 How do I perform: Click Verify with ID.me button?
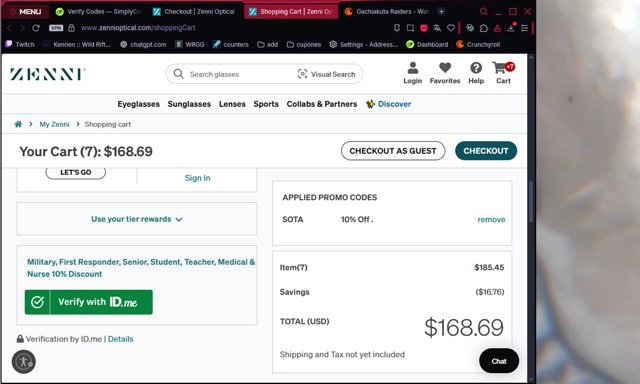(x=89, y=302)
